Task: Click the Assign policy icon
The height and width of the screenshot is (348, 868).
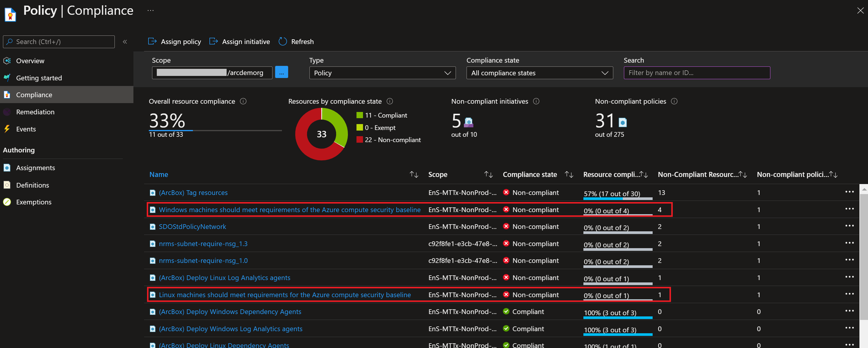Action: click(x=152, y=41)
